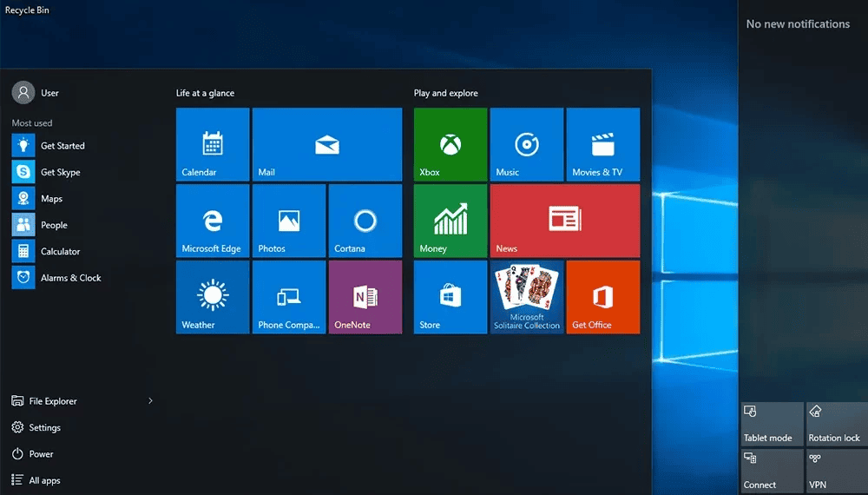The width and height of the screenshot is (868, 495).
Task: Open the Movies & TV tile
Action: pyautogui.click(x=603, y=144)
